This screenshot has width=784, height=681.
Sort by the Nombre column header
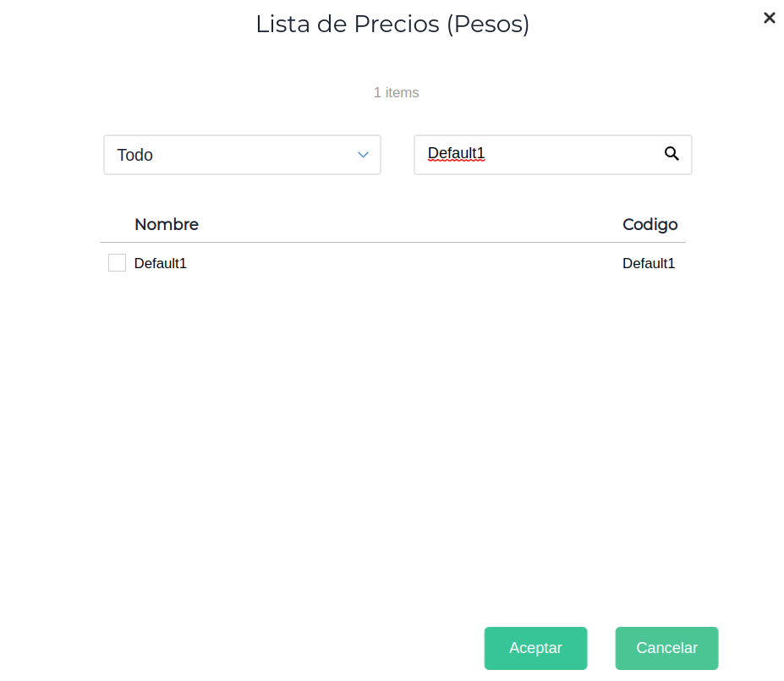click(x=167, y=224)
